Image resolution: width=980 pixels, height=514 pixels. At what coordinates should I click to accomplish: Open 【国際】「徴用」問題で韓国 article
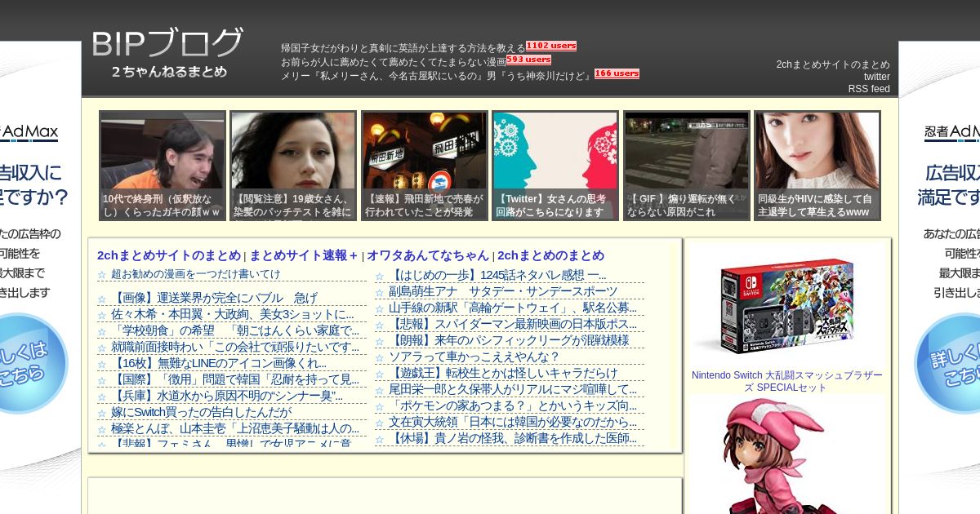point(235,379)
